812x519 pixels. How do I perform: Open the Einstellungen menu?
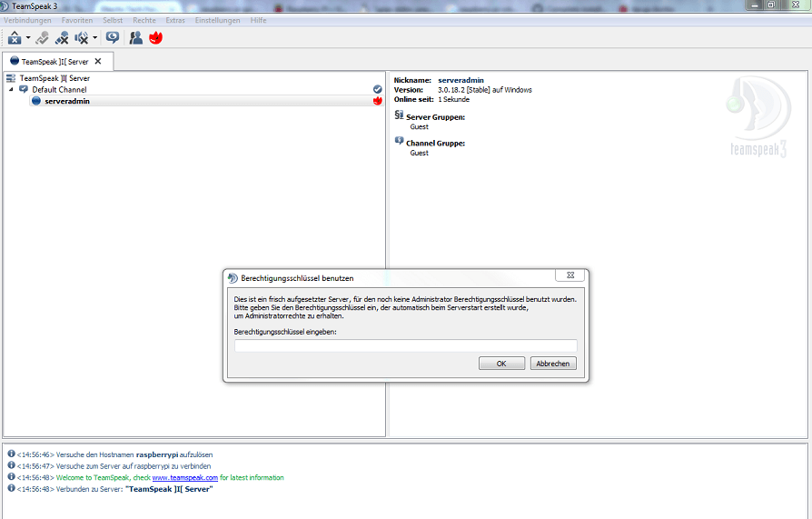217,20
